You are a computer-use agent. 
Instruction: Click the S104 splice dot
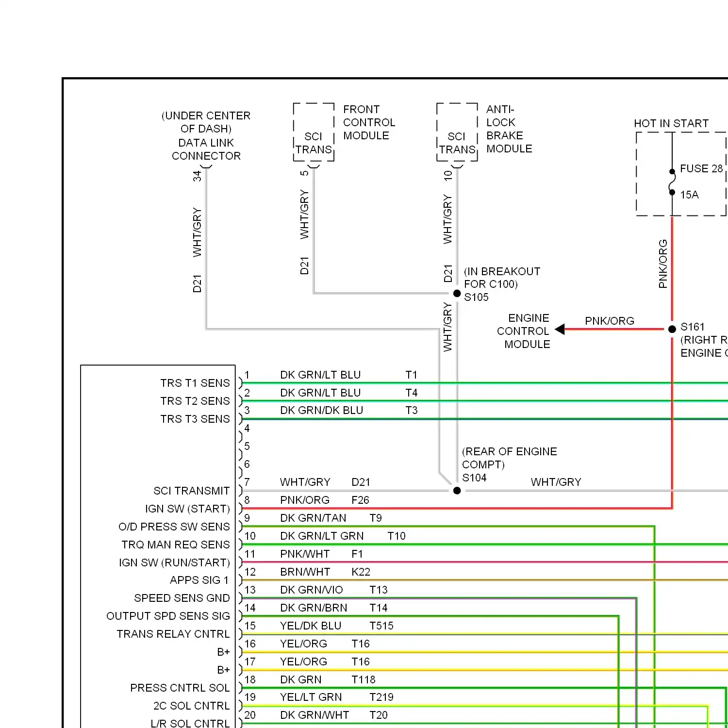(457, 491)
